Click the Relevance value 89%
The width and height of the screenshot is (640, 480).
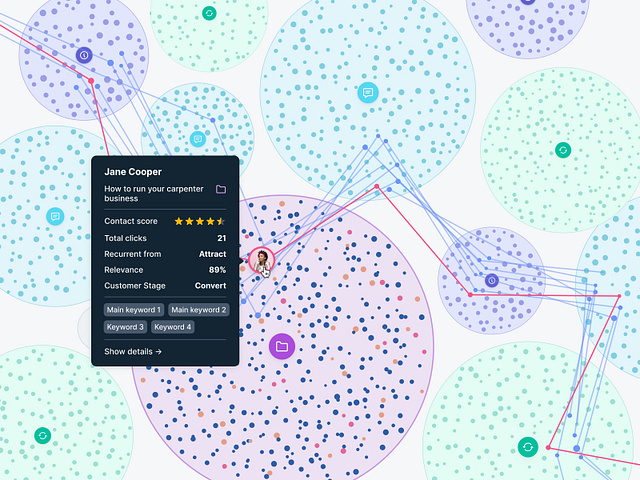(217, 270)
